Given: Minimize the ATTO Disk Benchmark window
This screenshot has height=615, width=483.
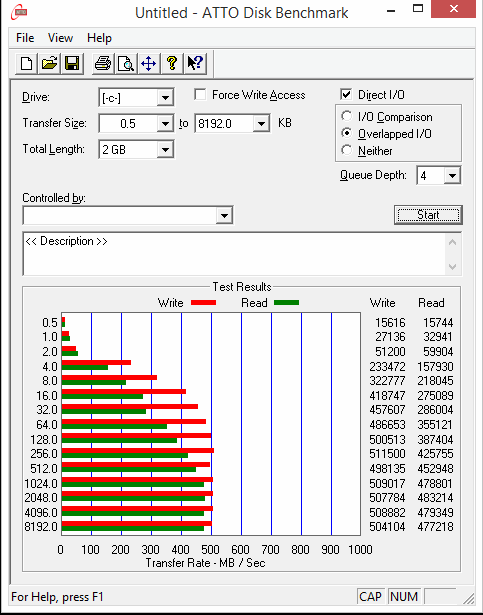Looking at the screenshot, I should click(391, 9).
